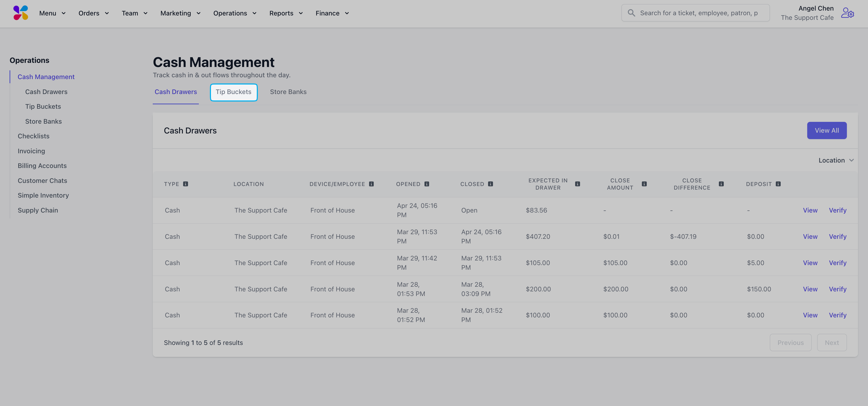The width and height of the screenshot is (868, 406).
Task: Open user settings icon near Angel Chen
Action: [847, 13]
